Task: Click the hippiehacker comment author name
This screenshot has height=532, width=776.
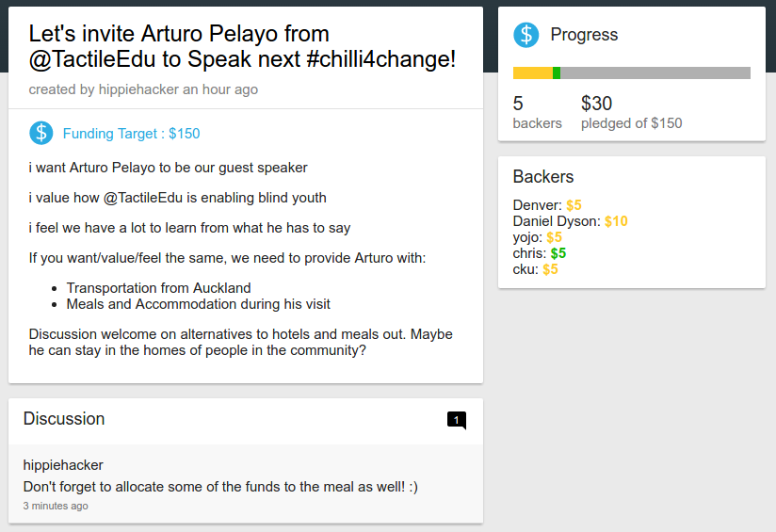Action: [63, 465]
